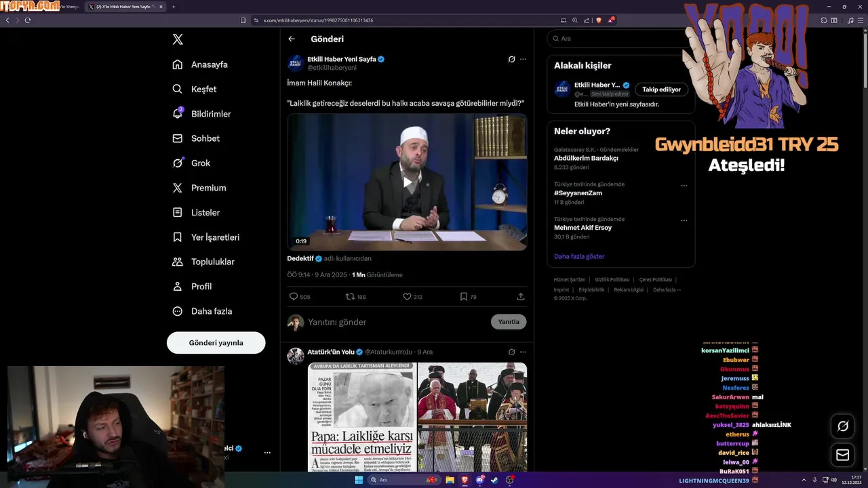The image size is (868, 488).
Task: Open the Pope ceremony photo
Action: coord(472,417)
